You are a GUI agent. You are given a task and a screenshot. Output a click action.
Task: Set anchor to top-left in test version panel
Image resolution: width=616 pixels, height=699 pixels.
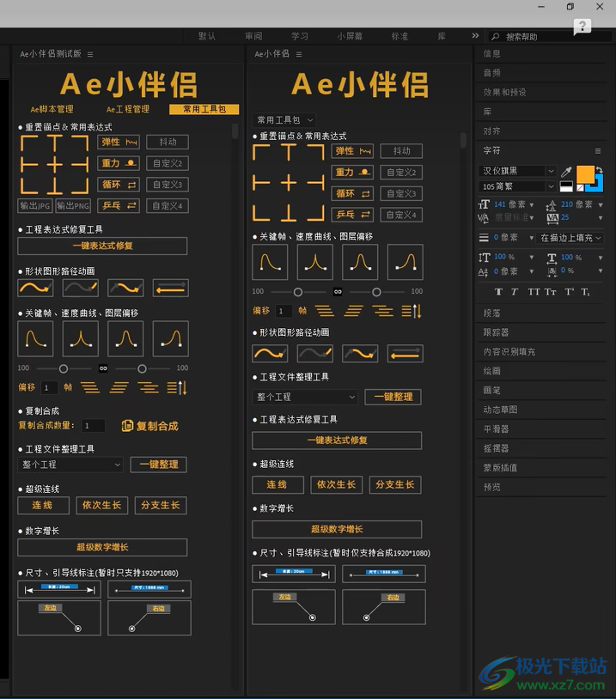coord(29,144)
